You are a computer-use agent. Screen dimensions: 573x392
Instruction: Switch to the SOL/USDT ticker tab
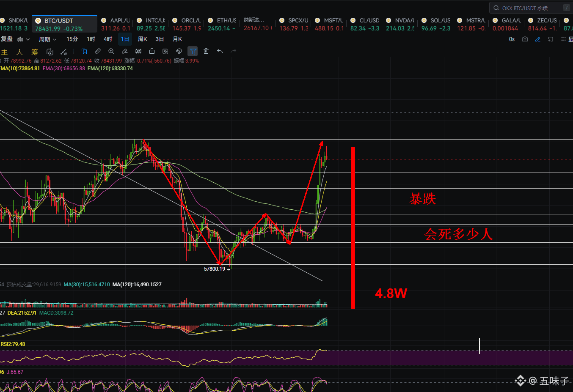(x=435, y=24)
